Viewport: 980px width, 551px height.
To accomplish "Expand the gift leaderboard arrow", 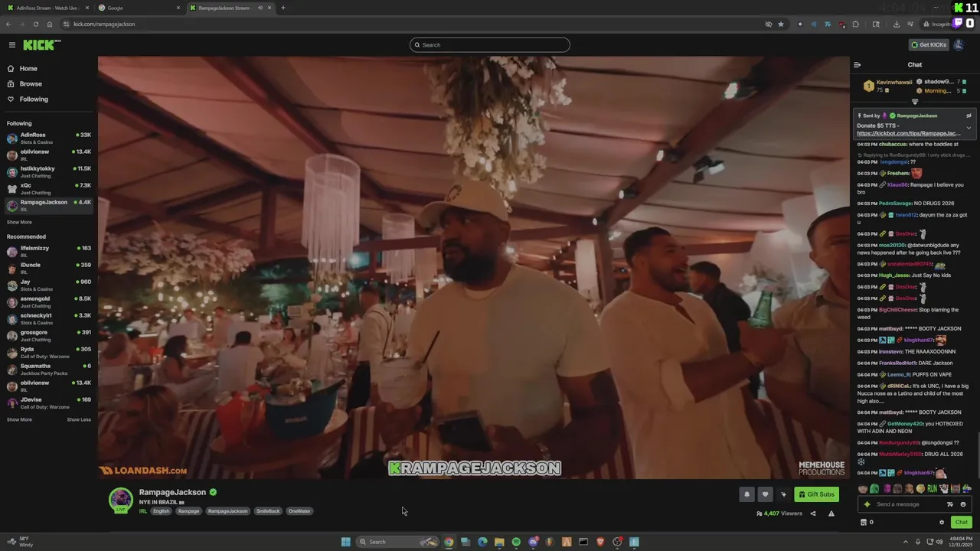I will 915,102.
